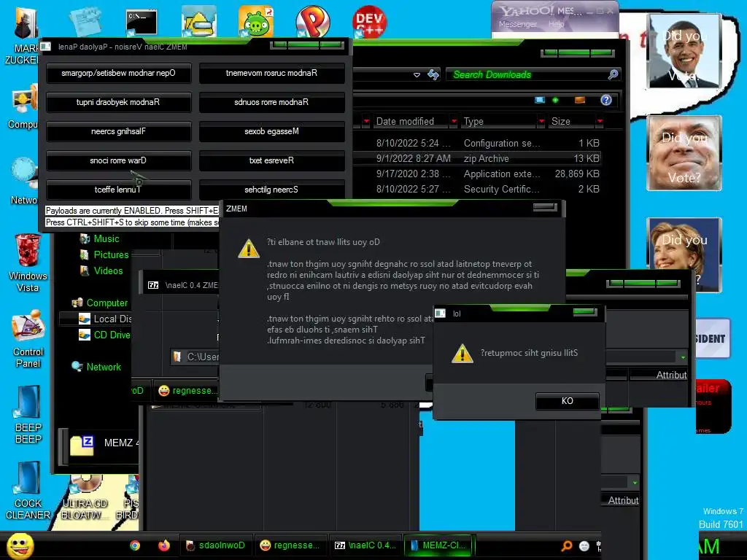The image size is (747, 560).
Task: Click the round face tray icon
Action: pyautogui.click(x=584, y=546)
